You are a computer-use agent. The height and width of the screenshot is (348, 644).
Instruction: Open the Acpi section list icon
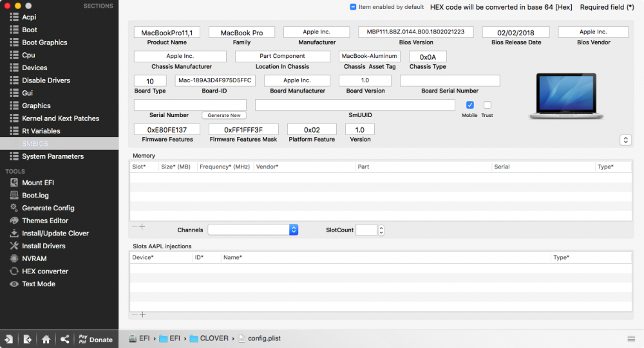pyautogui.click(x=14, y=17)
